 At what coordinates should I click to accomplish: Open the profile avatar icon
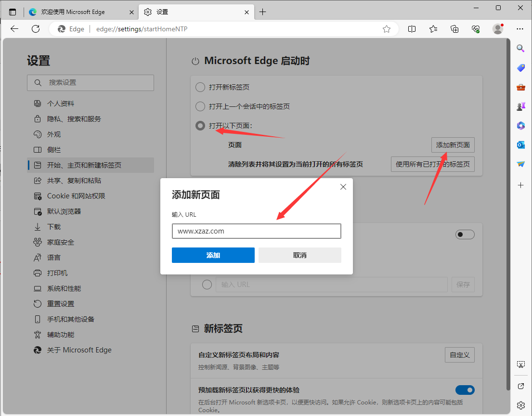click(498, 29)
